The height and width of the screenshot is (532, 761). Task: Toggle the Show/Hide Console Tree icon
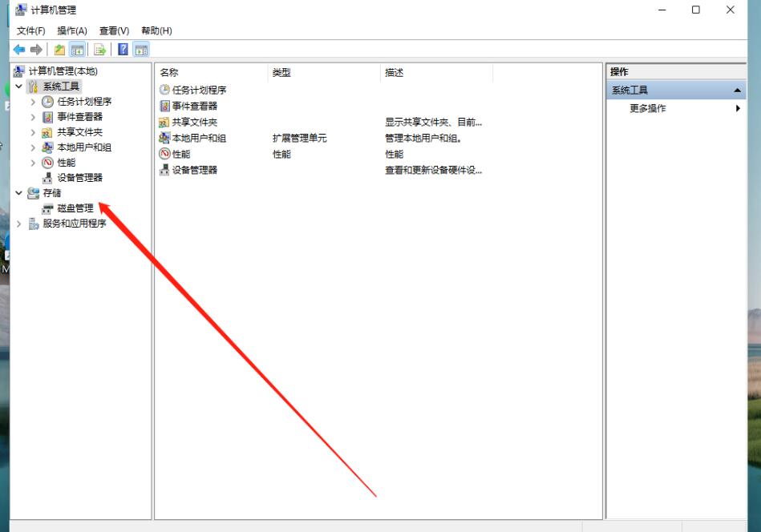[77, 50]
